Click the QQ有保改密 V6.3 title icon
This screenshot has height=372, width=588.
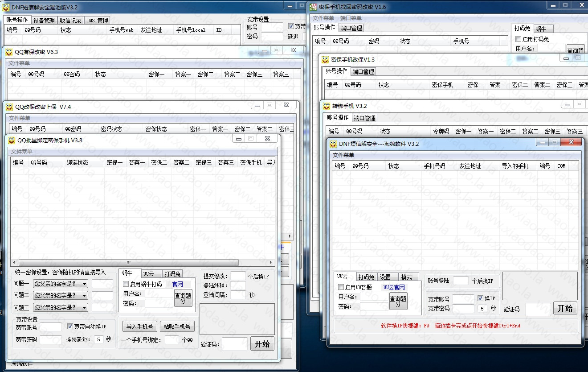(9, 52)
